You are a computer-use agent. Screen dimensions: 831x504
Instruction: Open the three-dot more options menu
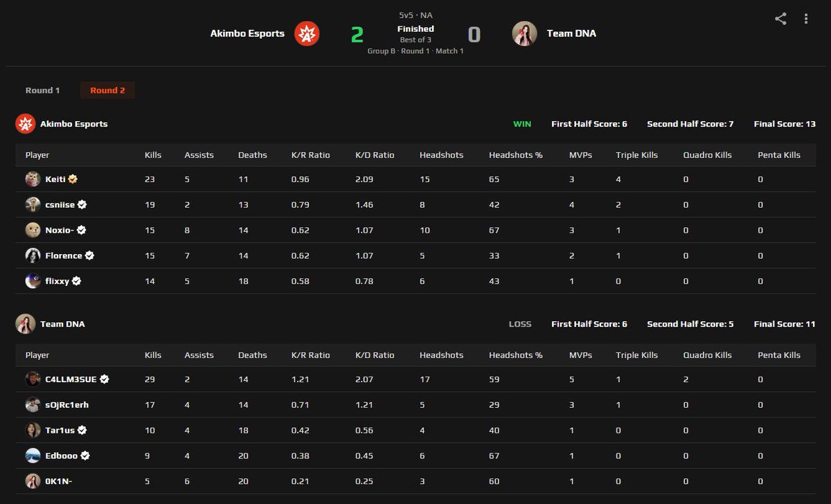pyautogui.click(x=806, y=19)
